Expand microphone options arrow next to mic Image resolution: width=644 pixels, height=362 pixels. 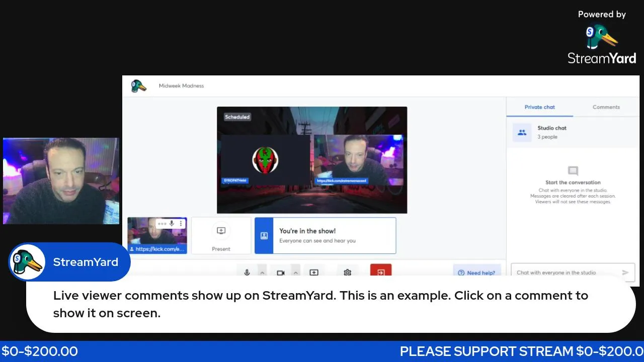pos(262,272)
